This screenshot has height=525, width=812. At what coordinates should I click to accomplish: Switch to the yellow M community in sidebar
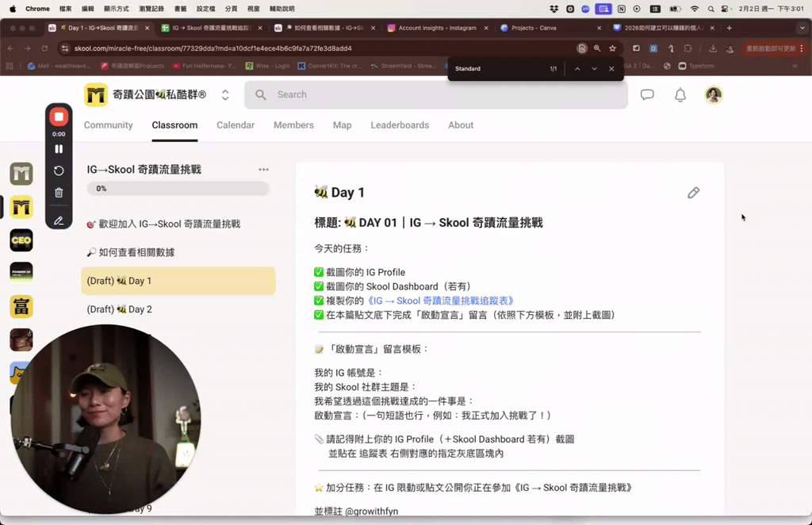pyautogui.click(x=21, y=207)
